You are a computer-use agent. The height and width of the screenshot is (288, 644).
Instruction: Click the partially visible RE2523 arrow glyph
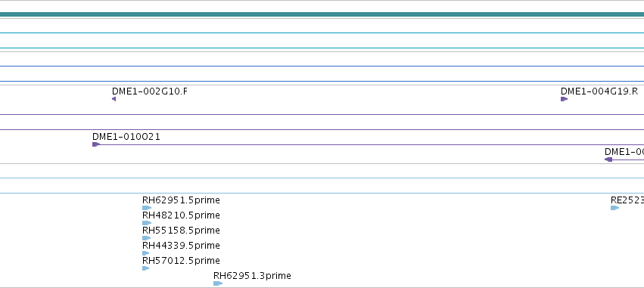pos(614,208)
